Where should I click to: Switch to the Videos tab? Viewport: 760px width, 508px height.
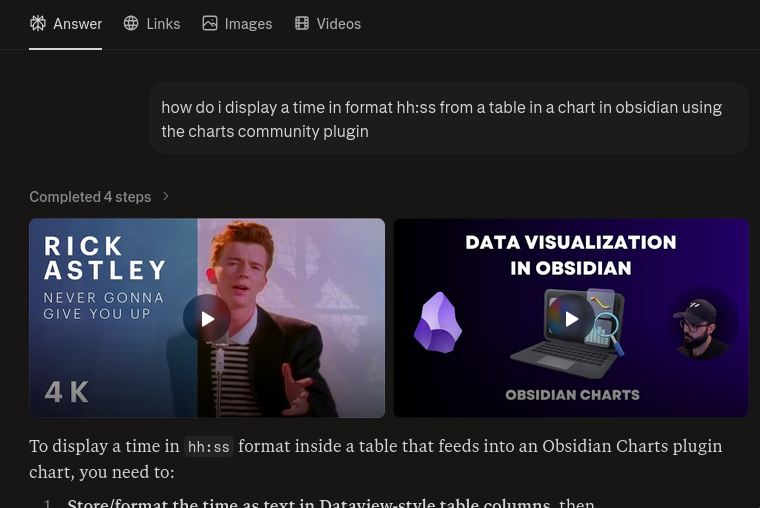pyautogui.click(x=328, y=24)
